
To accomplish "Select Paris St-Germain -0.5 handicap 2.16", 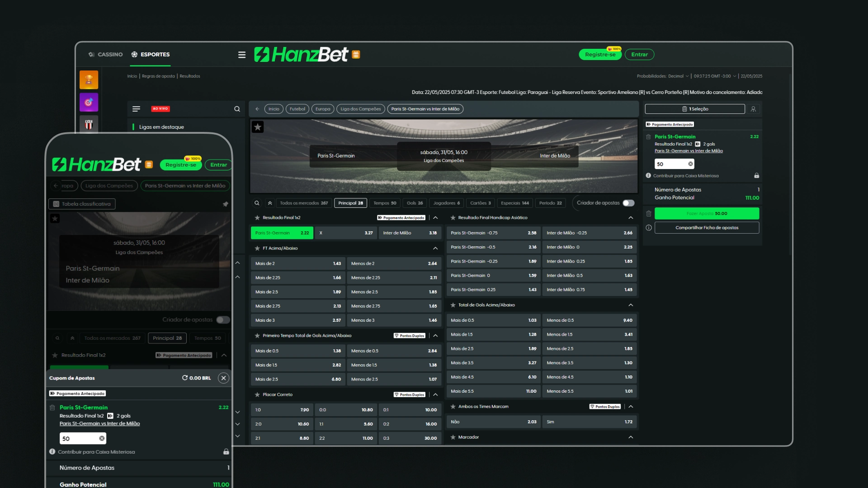I will (494, 247).
